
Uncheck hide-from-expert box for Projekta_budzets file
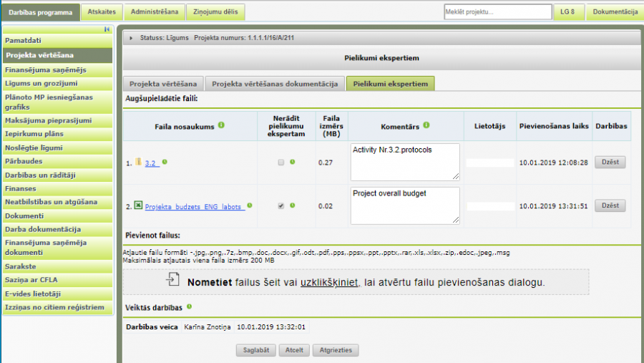[281, 205]
